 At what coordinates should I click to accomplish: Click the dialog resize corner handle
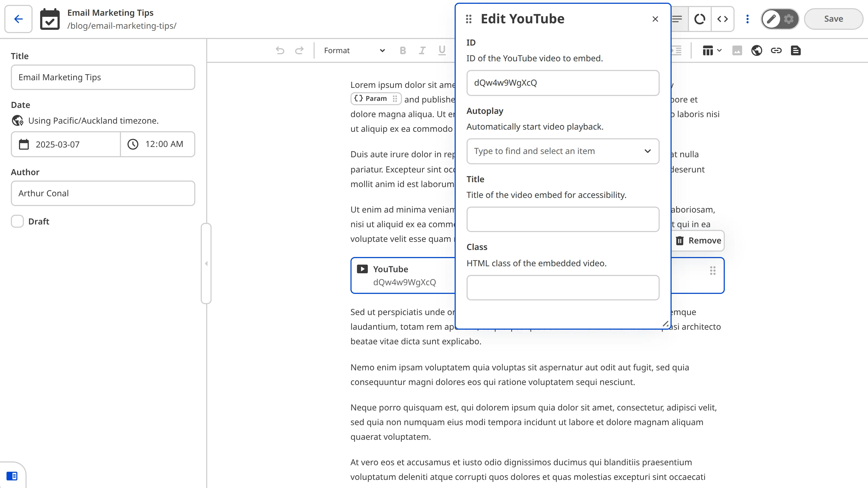tap(665, 324)
